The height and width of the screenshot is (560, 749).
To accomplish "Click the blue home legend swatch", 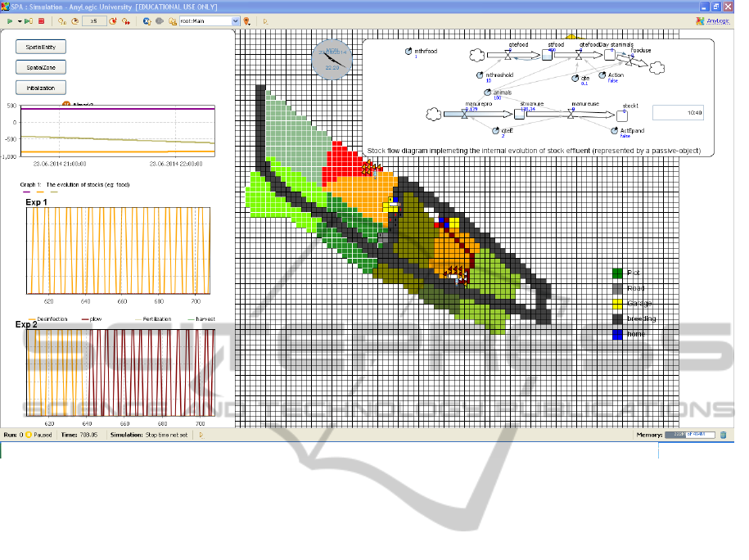I will pos(618,335).
